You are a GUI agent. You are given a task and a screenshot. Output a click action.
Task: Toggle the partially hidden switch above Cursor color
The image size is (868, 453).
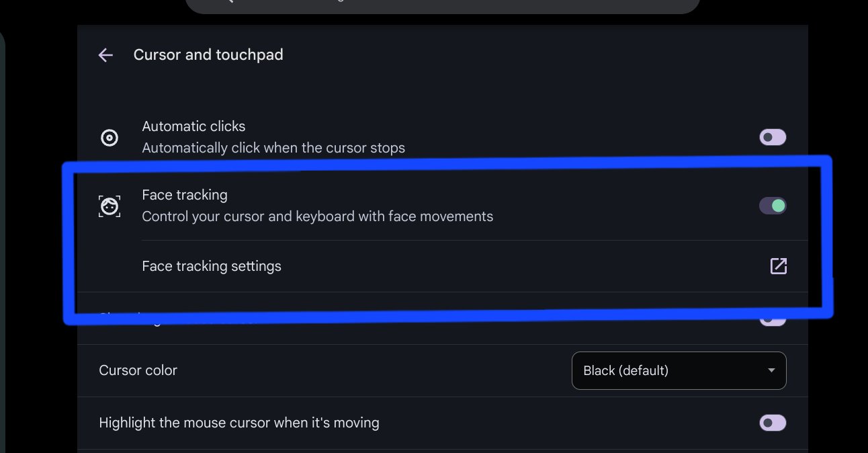[773, 321]
